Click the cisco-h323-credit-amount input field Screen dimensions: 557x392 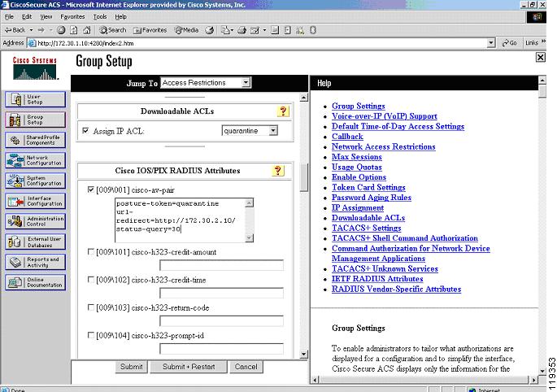pos(222,265)
